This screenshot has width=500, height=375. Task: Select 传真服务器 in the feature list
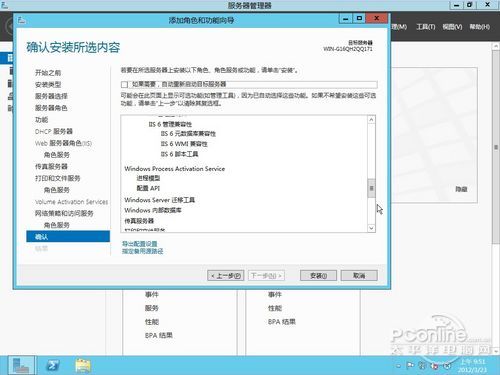pyautogui.click(x=139, y=221)
